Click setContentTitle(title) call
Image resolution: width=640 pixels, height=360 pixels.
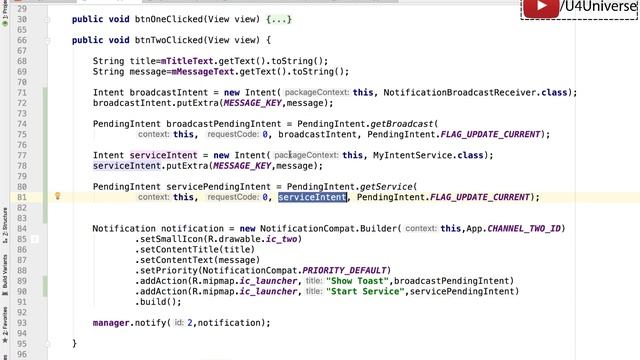pos(195,249)
